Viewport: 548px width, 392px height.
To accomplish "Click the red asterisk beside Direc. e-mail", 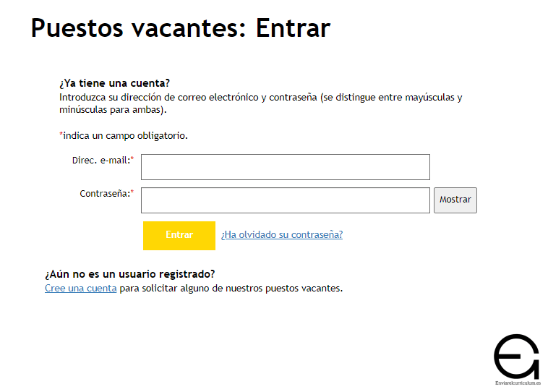I will [x=132, y=158].
